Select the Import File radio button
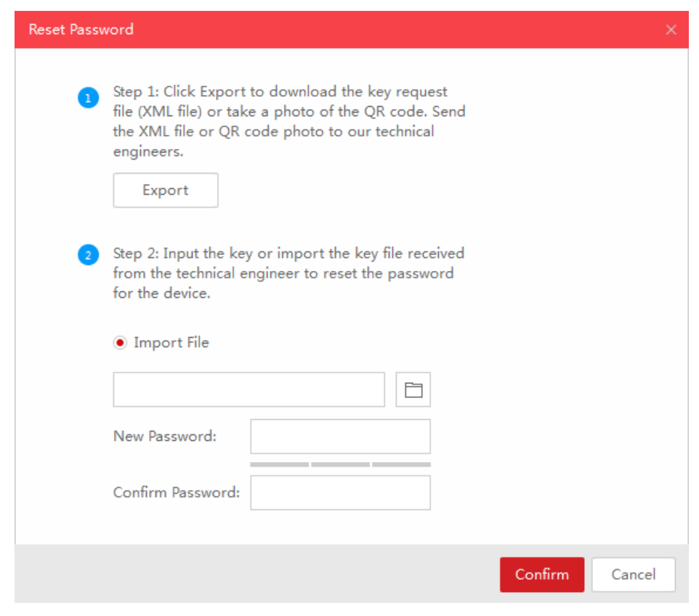Image resolution: width=699 pixels, height=616 pixels. [119, 342]
